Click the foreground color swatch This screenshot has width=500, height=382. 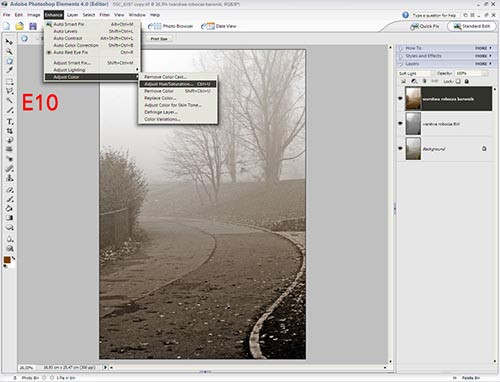click(7, 260)
